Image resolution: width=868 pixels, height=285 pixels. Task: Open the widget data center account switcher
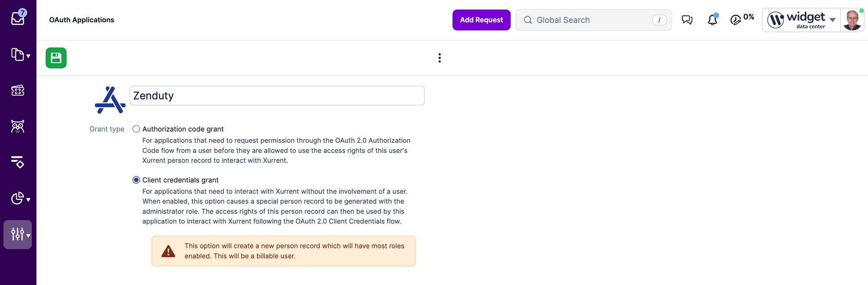(801, 20)
